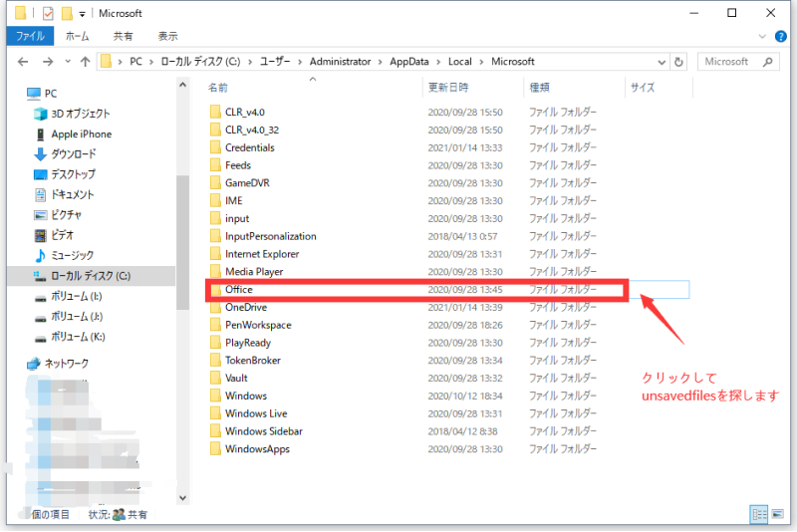Select the PlayReady folder
This screenshot has height=532, width=797.
click(x=248, y=343)
